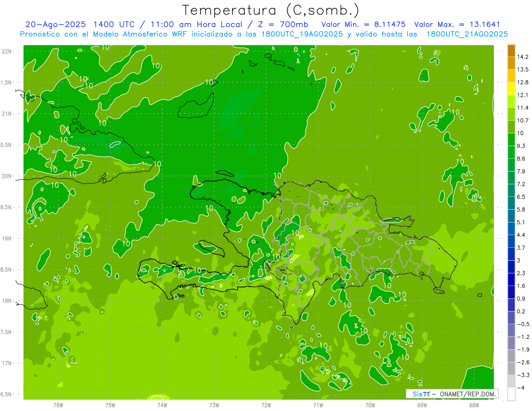Viewport: 532px width, 411px height.
Task: Click the 19N latitude axis label
Action: click(x=7, y=239)
